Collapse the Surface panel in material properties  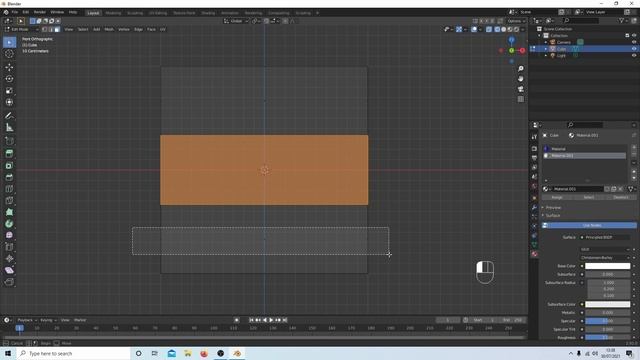[x=553, y=216]
